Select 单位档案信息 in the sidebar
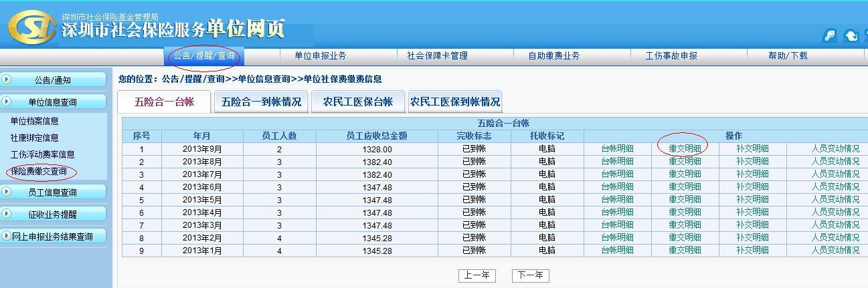Screen dimensions: 868x288 coord(35,122)
